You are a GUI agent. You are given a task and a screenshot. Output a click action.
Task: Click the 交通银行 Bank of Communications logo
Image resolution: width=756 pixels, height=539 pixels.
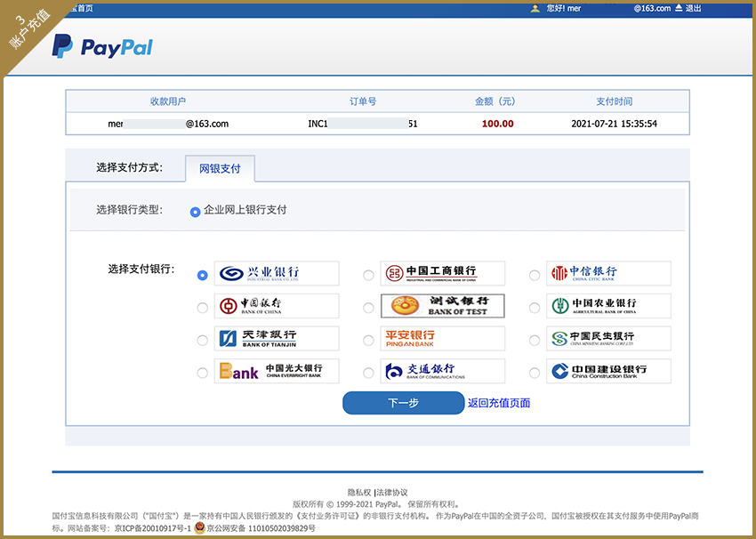tap(443, 371)
